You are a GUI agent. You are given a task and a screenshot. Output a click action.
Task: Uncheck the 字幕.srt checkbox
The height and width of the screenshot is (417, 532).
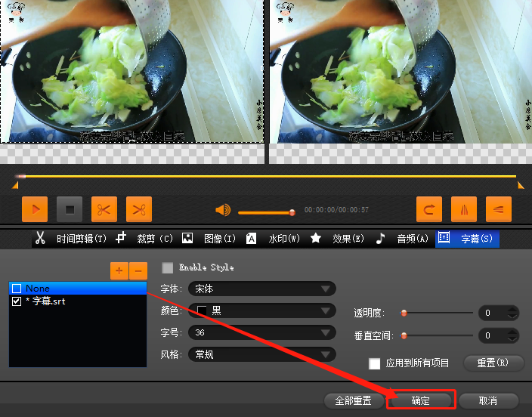pyautogui.click(x=17, y=301)
